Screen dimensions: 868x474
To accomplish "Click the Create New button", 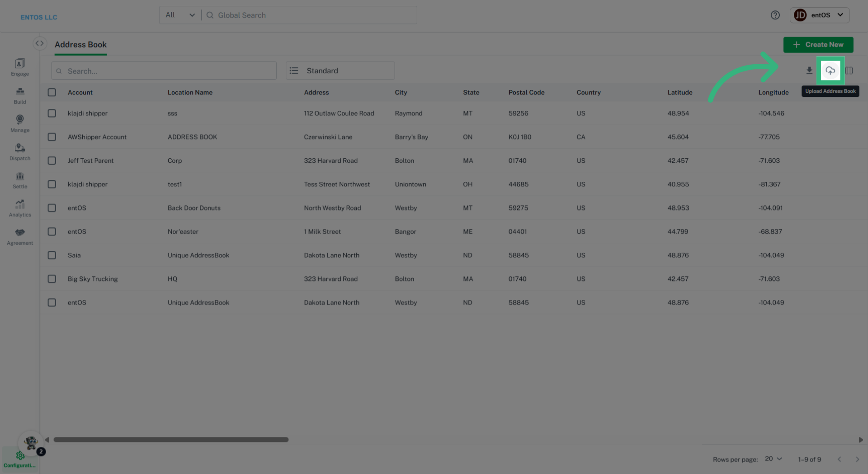I will (818, 44).
